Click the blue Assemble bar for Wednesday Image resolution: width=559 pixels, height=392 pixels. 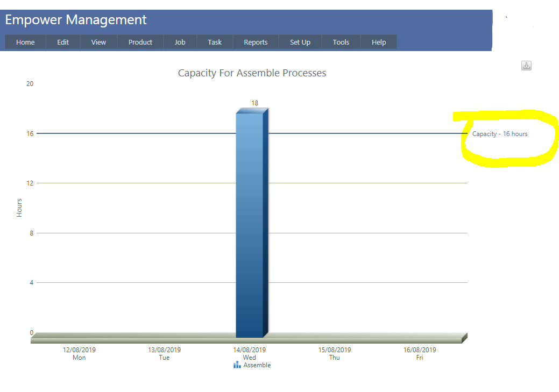[250, 226]
